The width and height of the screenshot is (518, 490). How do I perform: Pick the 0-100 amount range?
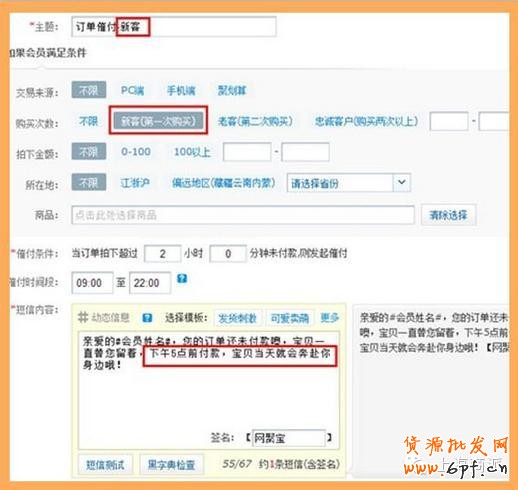point(136,152)
